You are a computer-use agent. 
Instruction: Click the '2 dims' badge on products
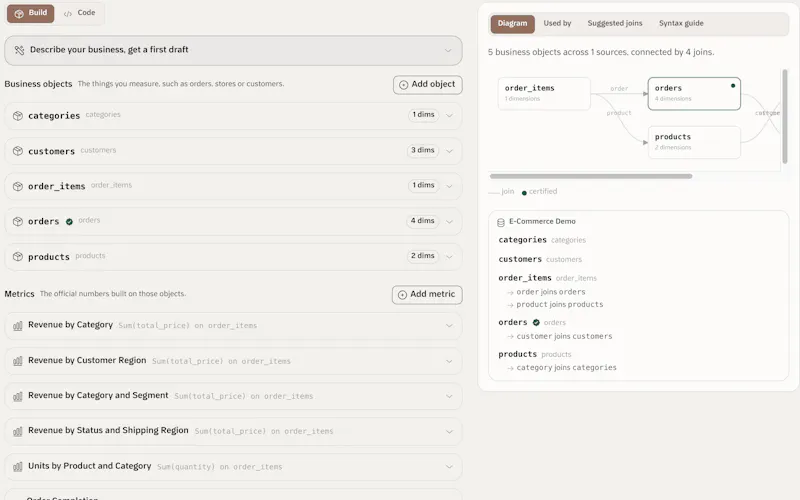[423, 256]
